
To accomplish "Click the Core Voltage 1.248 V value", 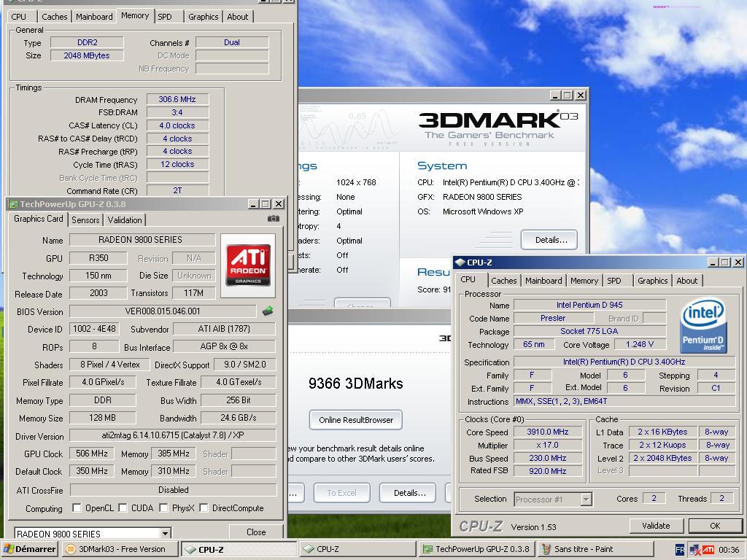I will point(639,344).
